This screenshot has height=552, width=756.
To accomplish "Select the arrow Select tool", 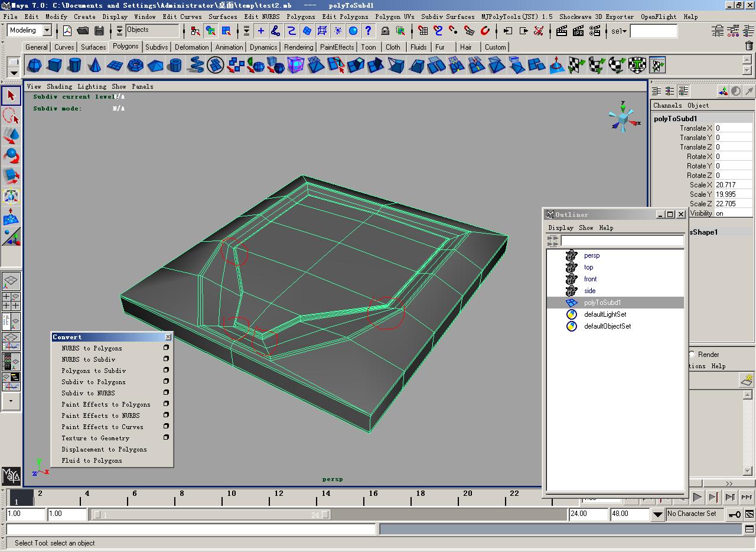I will 11,96.
